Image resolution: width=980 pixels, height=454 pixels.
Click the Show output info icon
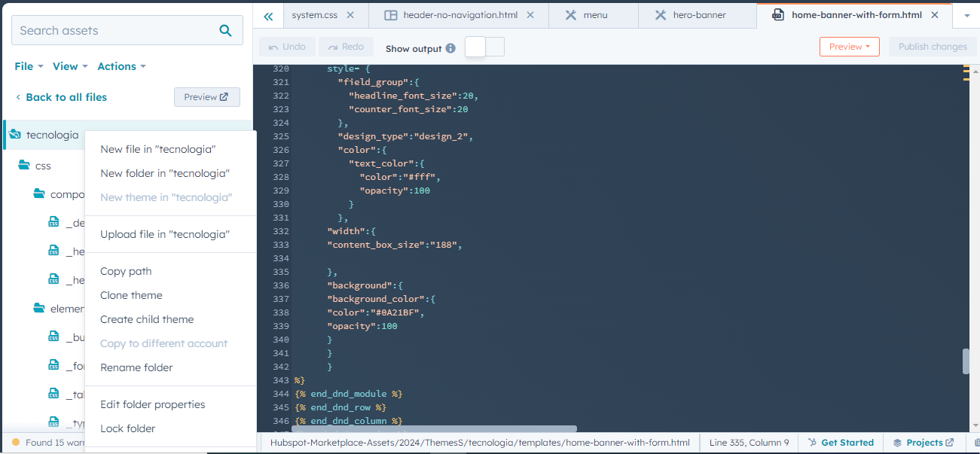coord(450,48)
